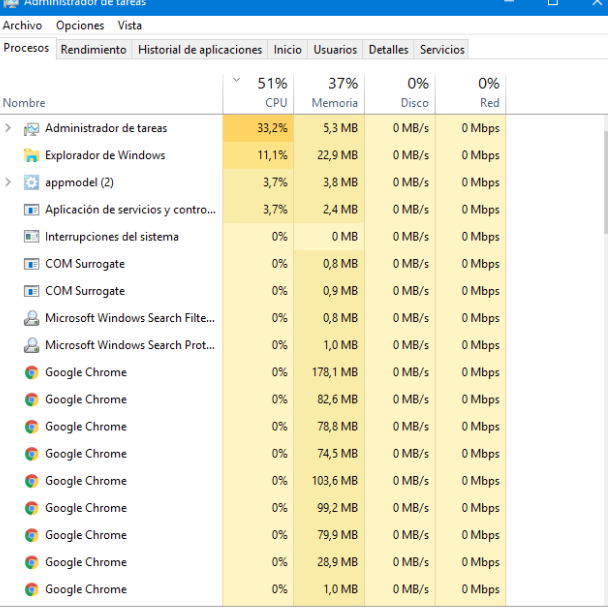Click the Aplicación de servicios y control icon
608x608 pixels.
[x=31, y=210]
